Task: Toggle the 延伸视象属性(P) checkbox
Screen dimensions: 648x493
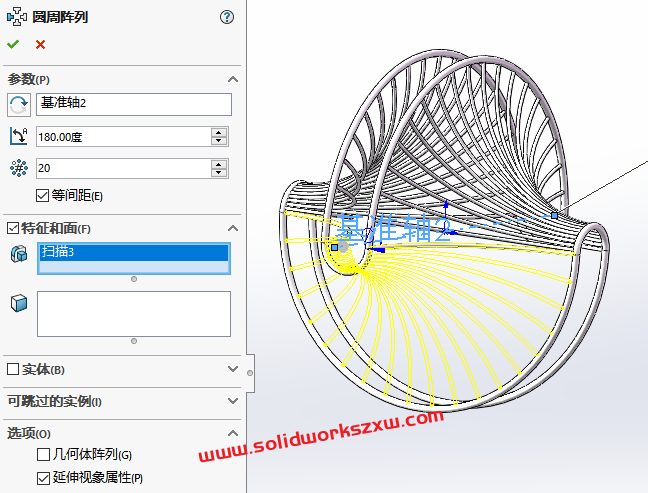Action: [x=43, y=478]
